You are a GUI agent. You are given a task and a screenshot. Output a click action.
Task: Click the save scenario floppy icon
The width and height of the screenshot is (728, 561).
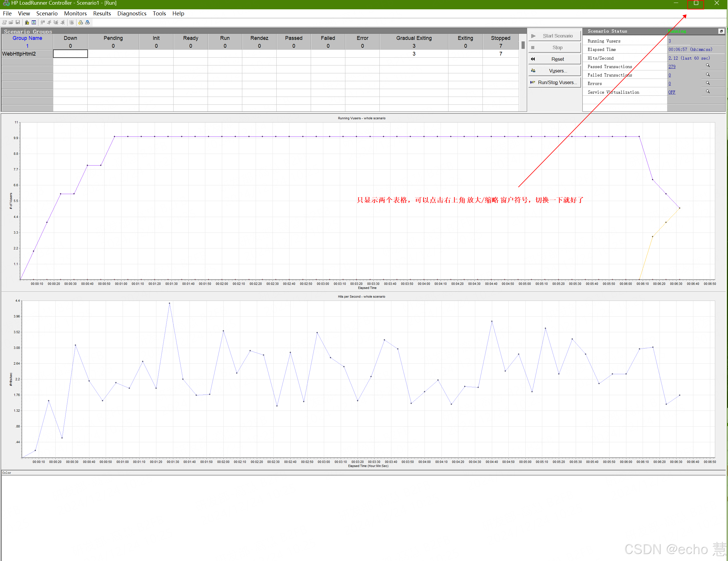[x=18, y=23]
